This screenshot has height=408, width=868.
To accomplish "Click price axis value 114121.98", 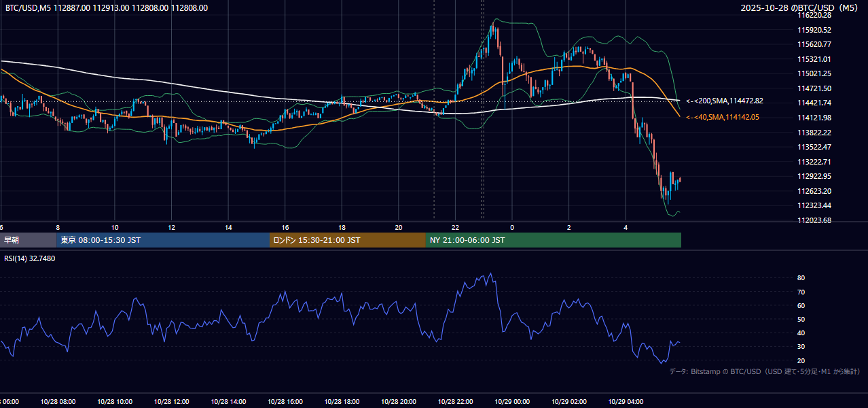I will (814, 118).
